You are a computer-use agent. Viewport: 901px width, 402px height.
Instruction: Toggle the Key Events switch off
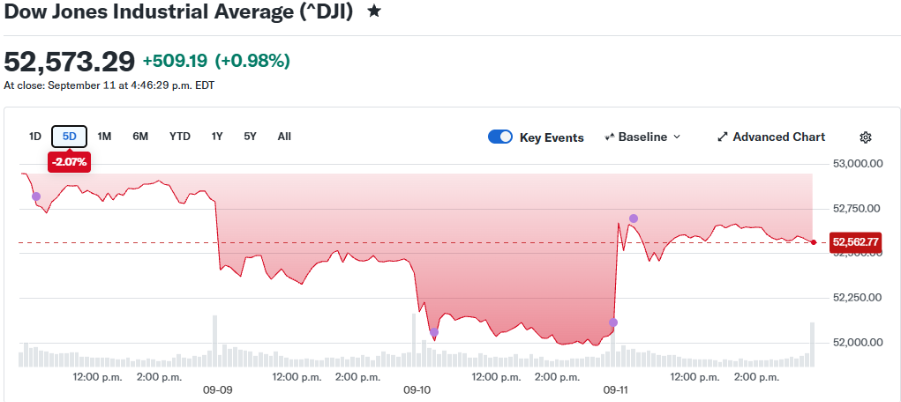coord(500,137)
